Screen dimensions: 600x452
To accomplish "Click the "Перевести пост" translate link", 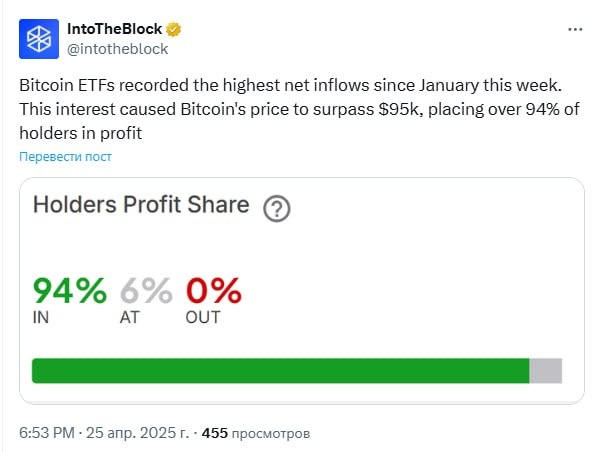I will tap(63, 158).
